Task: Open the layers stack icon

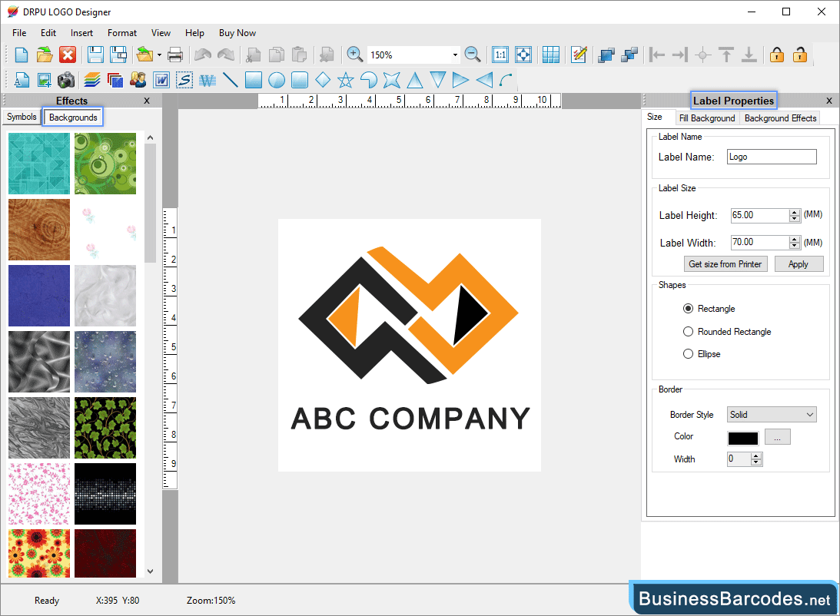Action: 92,81
